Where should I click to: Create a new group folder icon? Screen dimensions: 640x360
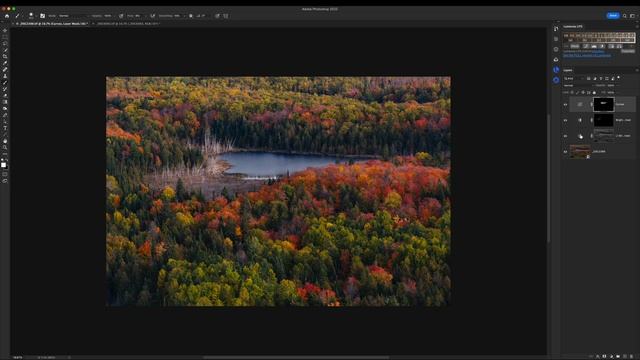coord(618,356)
